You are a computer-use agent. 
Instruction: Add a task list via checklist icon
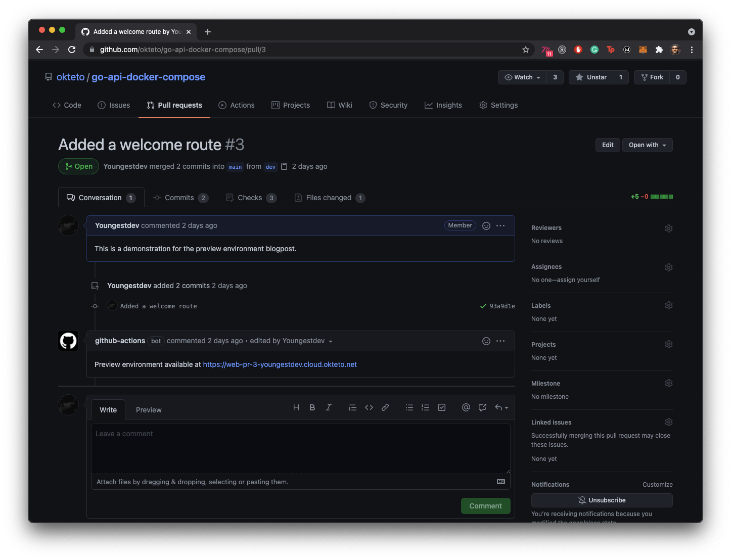[x=442, y=407]
